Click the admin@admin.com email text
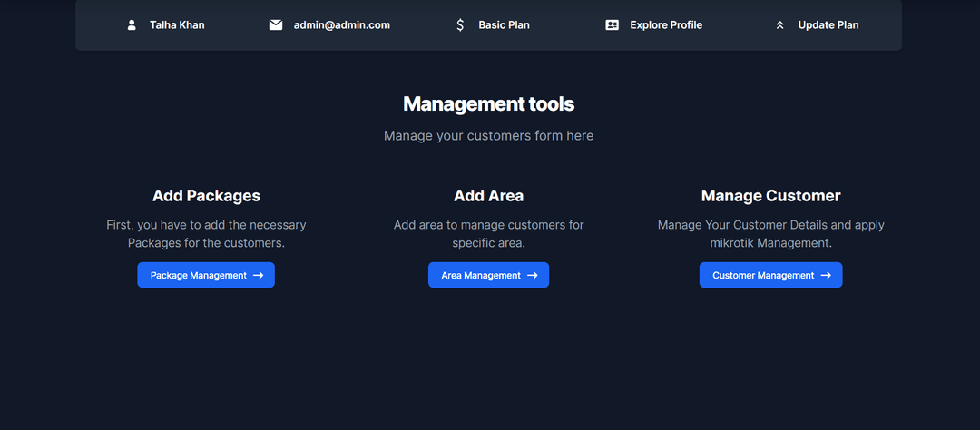980x430 pixels. [342, 25]
